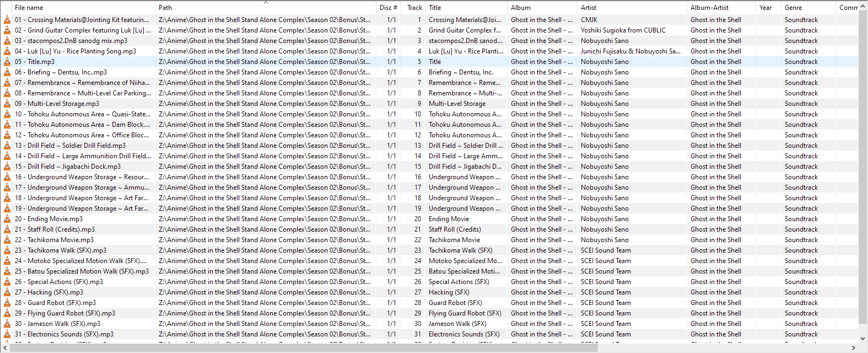Sort by the Artist column header
Image resolution: width=868 pixels, height=353 pixels.
tap(632, 8)
